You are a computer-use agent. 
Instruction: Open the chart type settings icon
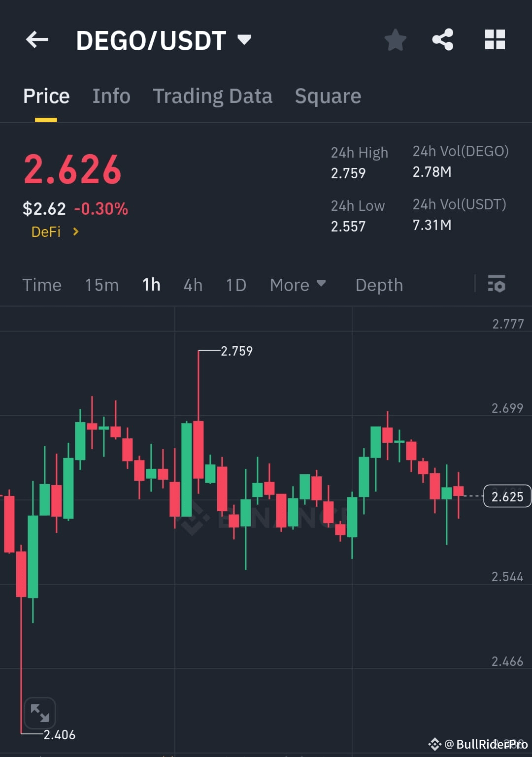click(x=497, y=285)
